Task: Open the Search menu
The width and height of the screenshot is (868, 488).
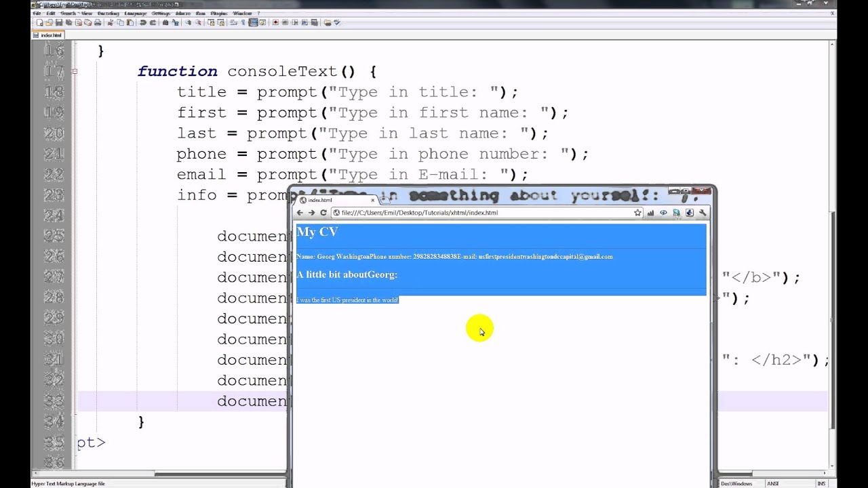Action: pyautogui.click(x=68, y=13)
